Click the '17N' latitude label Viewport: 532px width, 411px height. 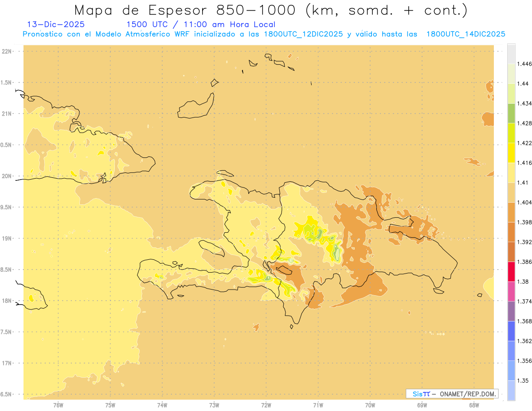[7, 363]
